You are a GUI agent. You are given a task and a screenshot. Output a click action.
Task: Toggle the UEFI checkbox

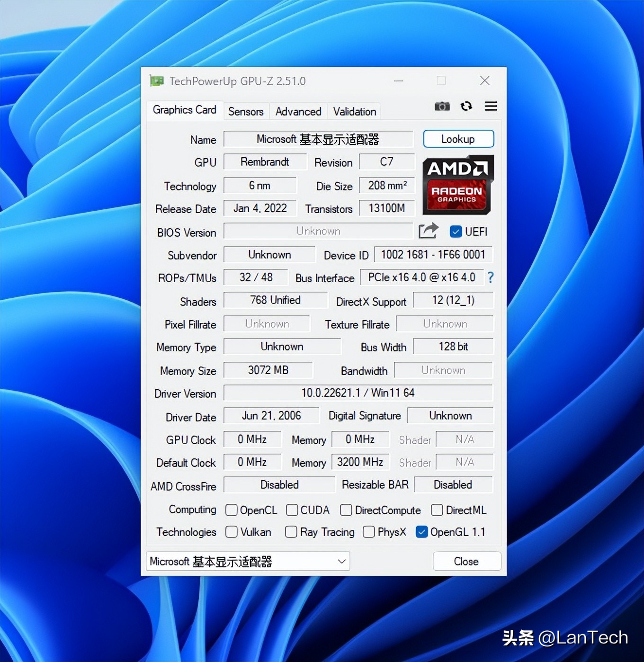456,232
